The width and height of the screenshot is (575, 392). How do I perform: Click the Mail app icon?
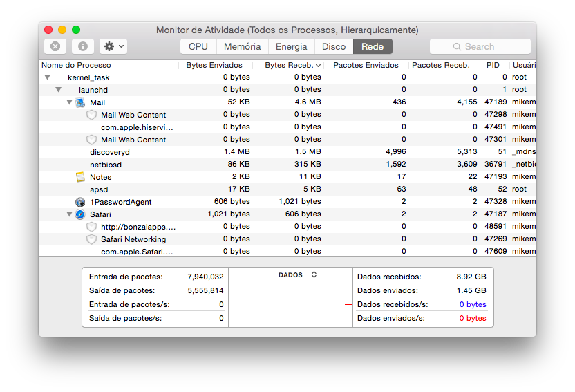pos(80,102)
